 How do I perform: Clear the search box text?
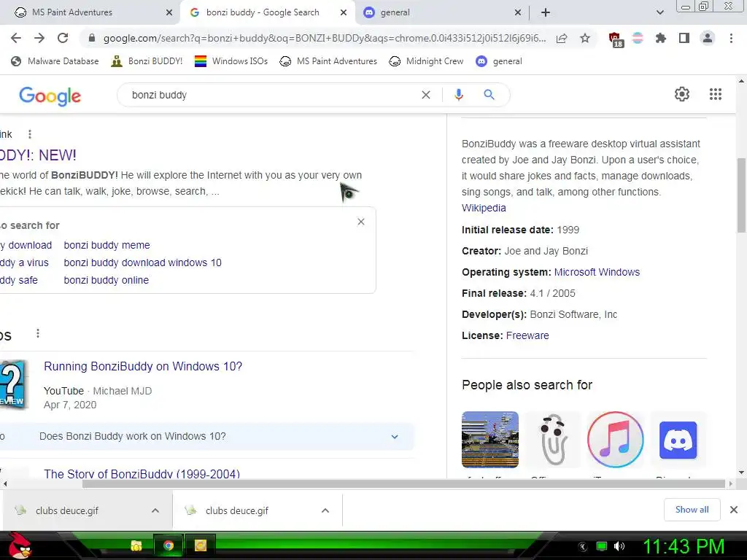(426, 96)
